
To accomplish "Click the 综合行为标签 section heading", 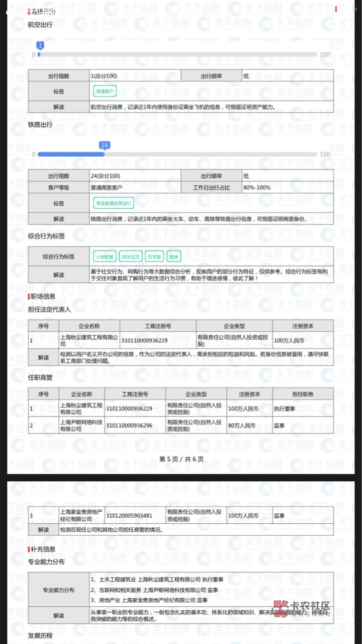I will [x=46, y=235].
